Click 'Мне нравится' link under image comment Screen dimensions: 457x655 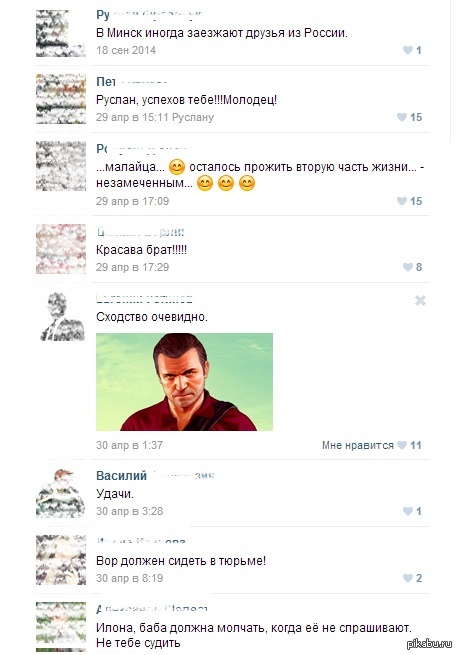pyautogui.click(x=358, y=445)
